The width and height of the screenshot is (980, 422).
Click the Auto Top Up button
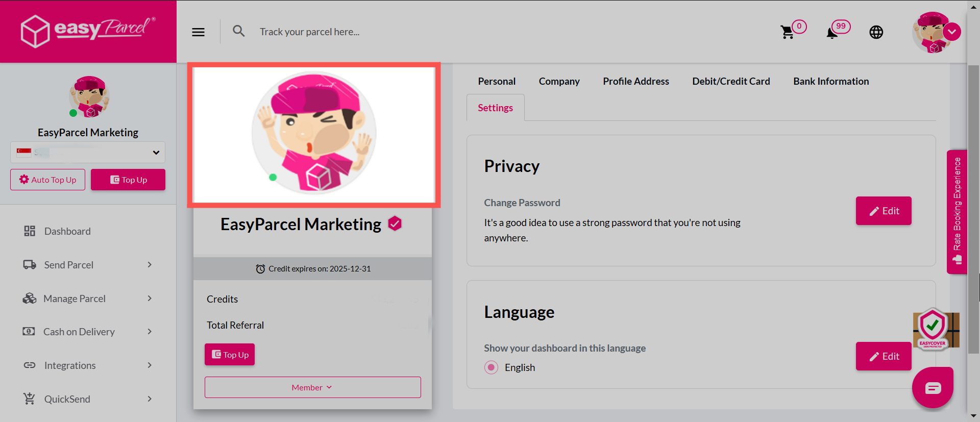(x=48, y=180)
